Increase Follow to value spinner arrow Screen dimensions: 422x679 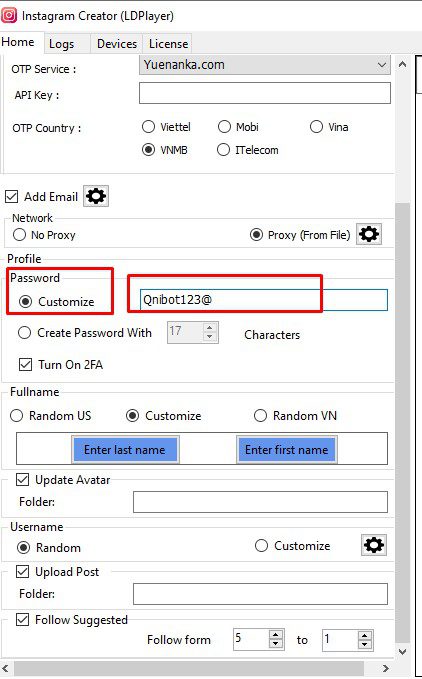click(x=365, y=636)
